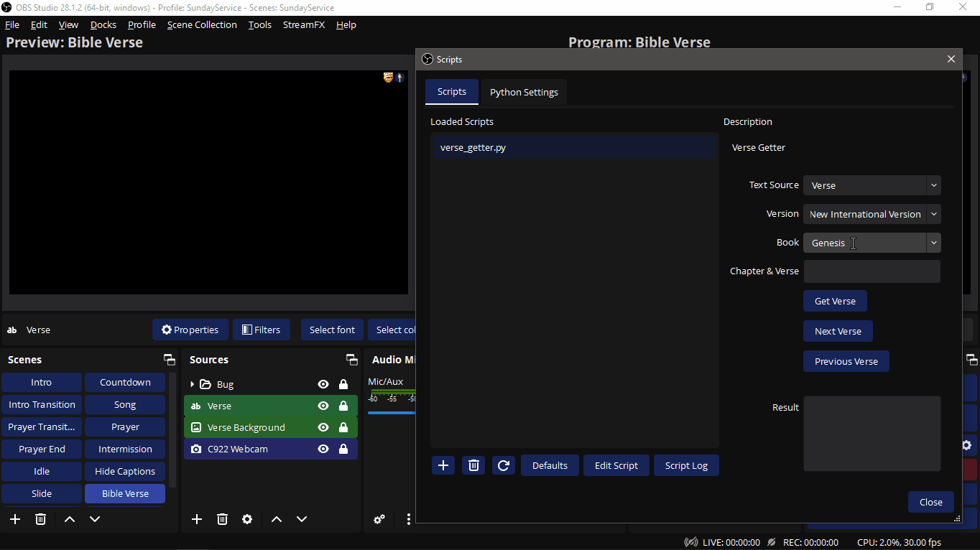Open the Book dropdown showing Genesis

(933, 243)
